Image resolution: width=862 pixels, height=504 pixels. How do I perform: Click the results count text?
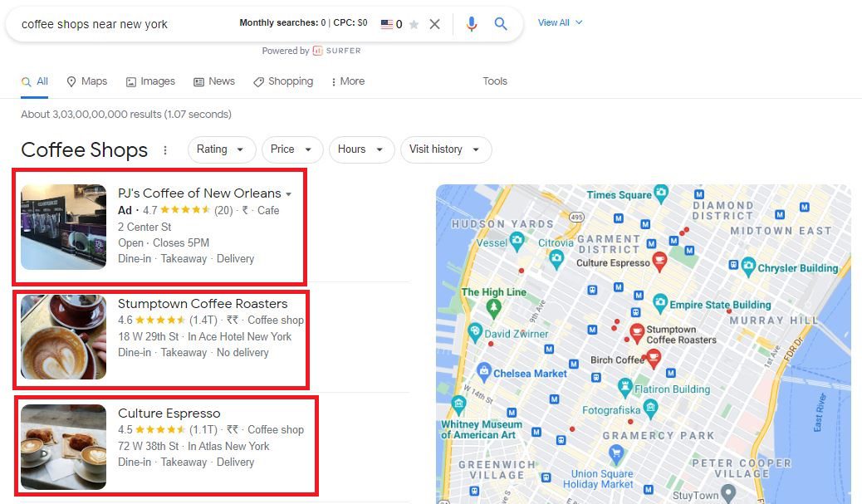[x=126, y=115]
